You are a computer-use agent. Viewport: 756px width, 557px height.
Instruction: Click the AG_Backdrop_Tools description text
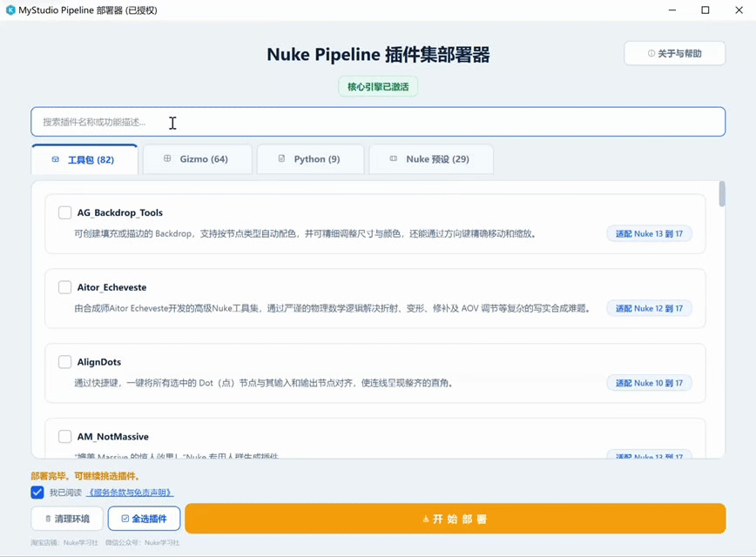click(x=305, y=234)
